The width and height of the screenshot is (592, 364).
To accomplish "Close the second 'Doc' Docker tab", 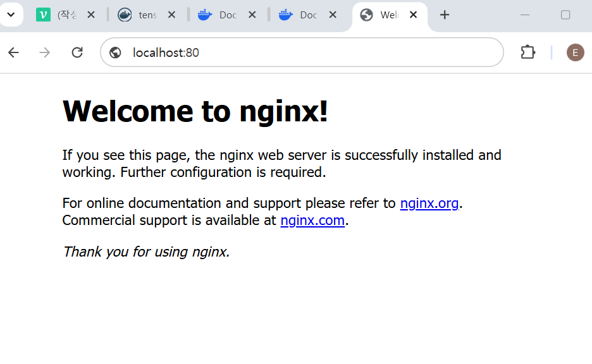I will pyautogui.click(x=333, y=15).
